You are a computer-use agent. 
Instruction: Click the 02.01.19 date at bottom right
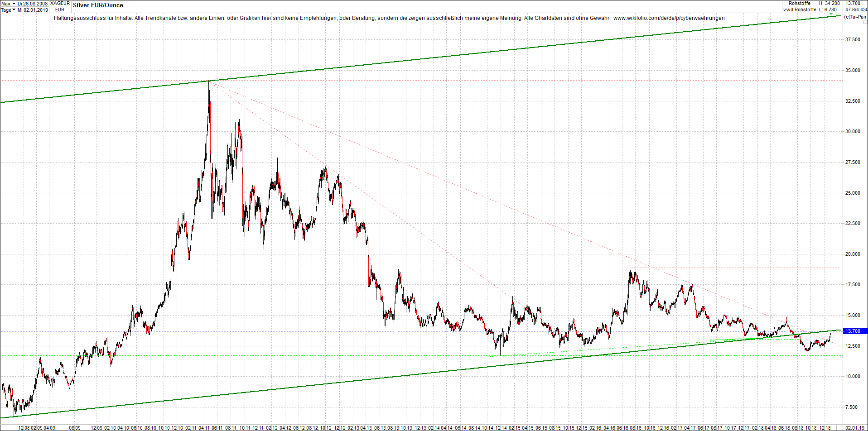[x=855, y=428]
